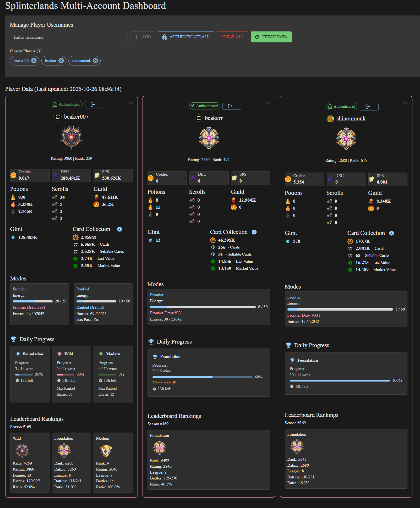Image resolution: width=420 pixels, height=508 pixels.
Task: Open Card Collection info for beaker007
Action: coord(119,229)
